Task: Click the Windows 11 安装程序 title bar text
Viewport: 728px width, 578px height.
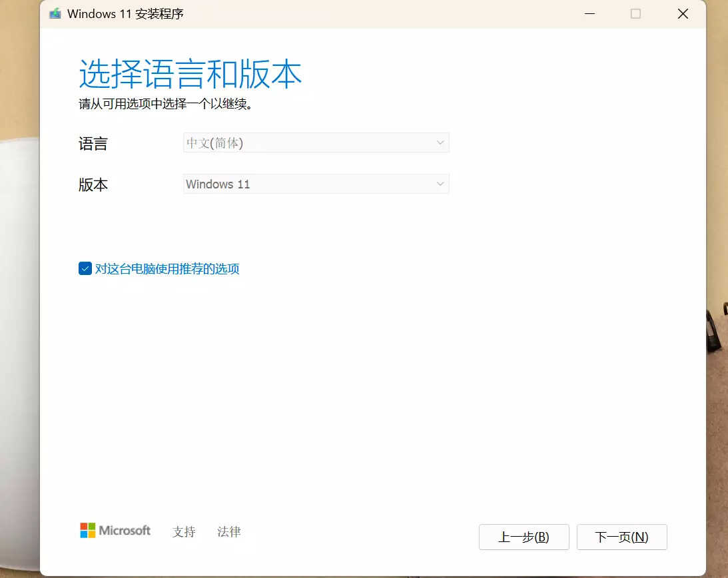Action: 125,13
